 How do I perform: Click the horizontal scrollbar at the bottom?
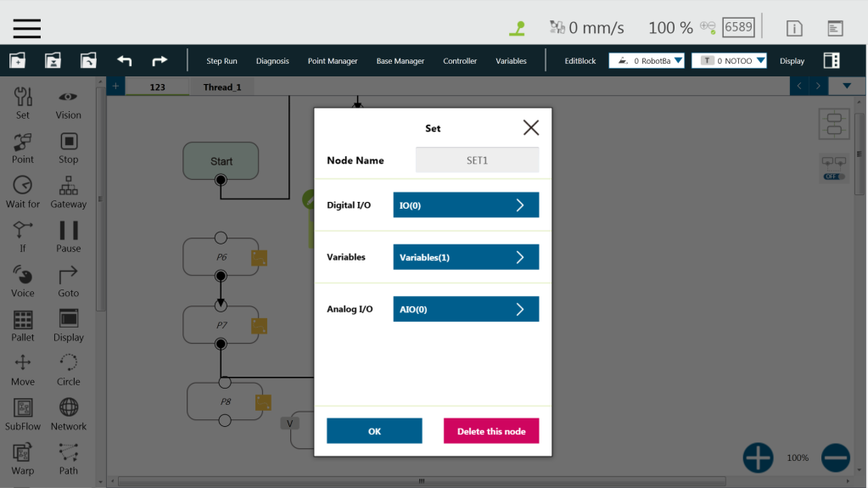click(422, 481)
